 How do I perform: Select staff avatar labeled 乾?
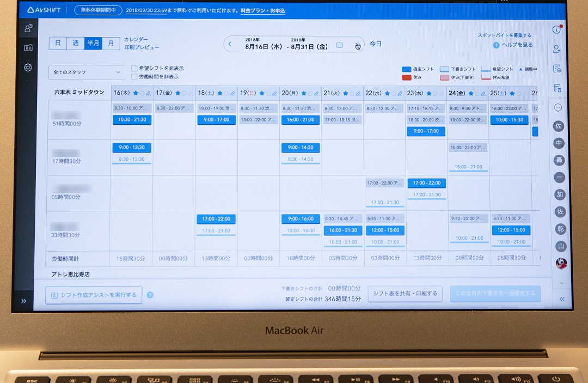coord(560,229)
